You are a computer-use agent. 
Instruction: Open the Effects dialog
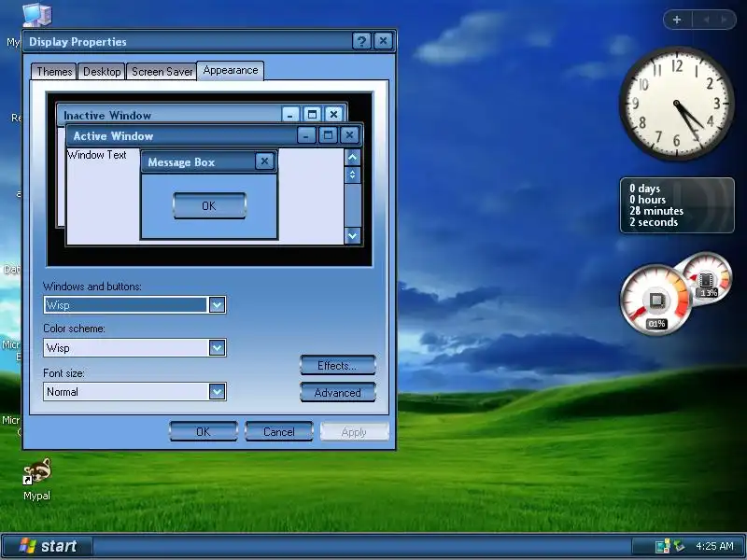pyautogui.click(x=337, y=365)
